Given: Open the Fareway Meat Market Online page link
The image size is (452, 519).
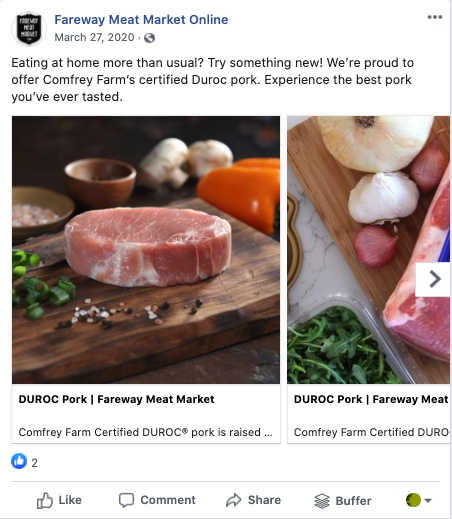Looking at the screenshot, I should click(141, 20).
